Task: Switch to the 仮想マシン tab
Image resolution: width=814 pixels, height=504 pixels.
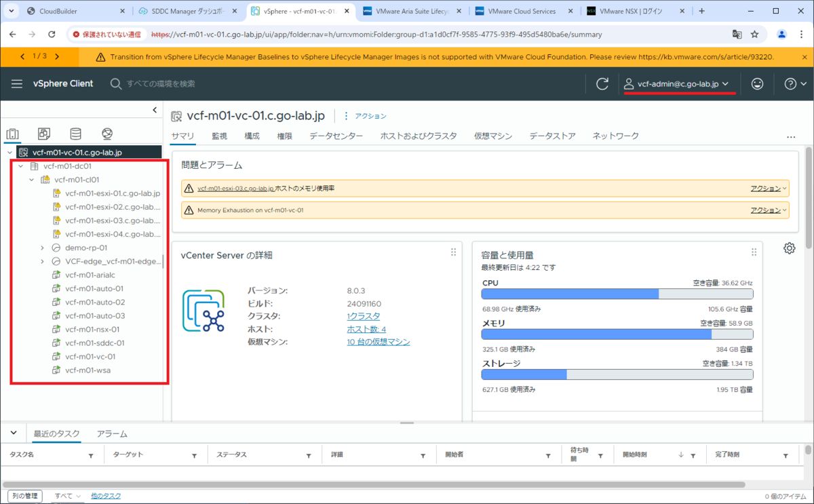Action: pos(493,136)
